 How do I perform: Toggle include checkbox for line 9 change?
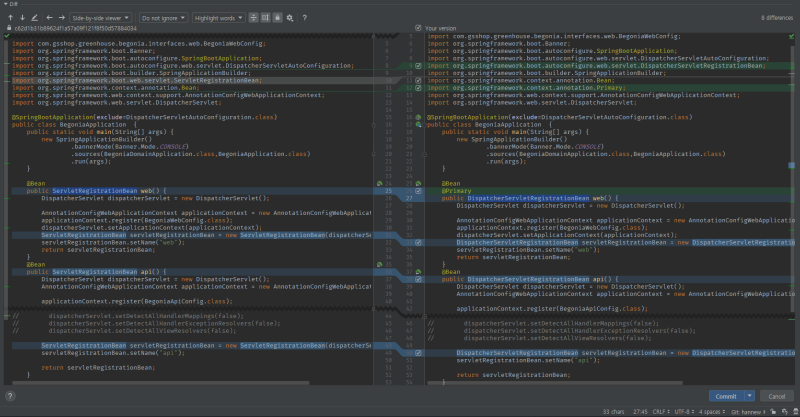tap(418, 66)
